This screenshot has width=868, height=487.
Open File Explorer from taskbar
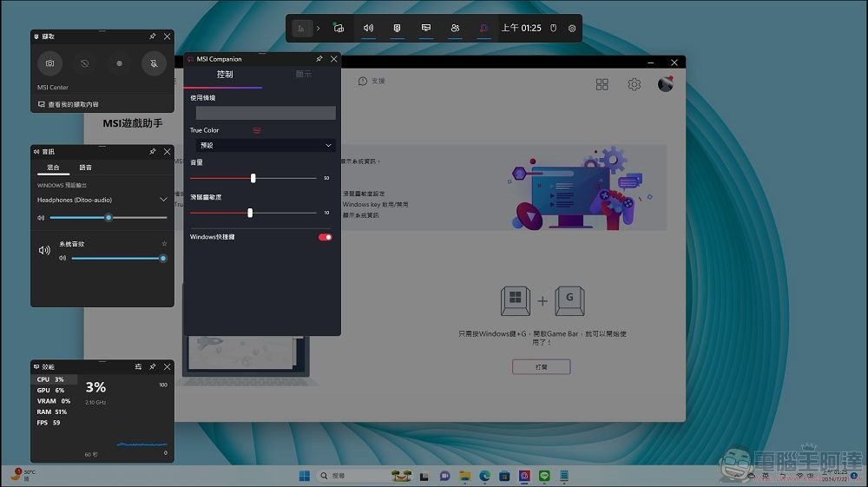(x=464, y=476)
